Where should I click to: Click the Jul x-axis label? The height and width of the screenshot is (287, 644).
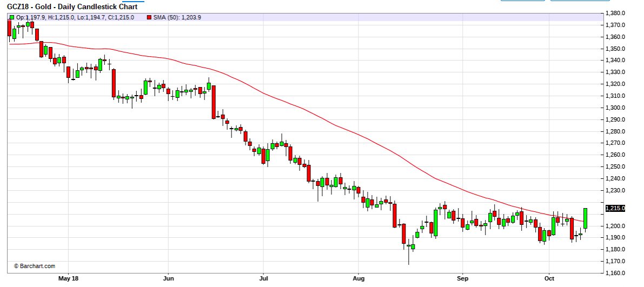tap(263, 278)
